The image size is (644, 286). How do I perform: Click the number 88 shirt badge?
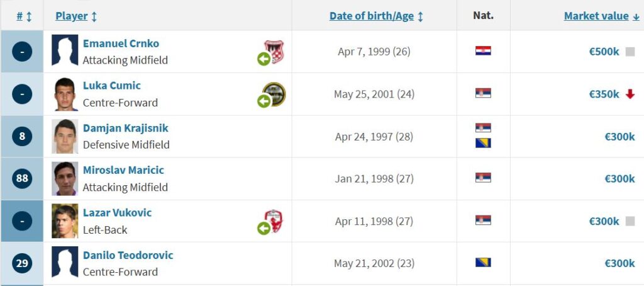coord(22,179)
